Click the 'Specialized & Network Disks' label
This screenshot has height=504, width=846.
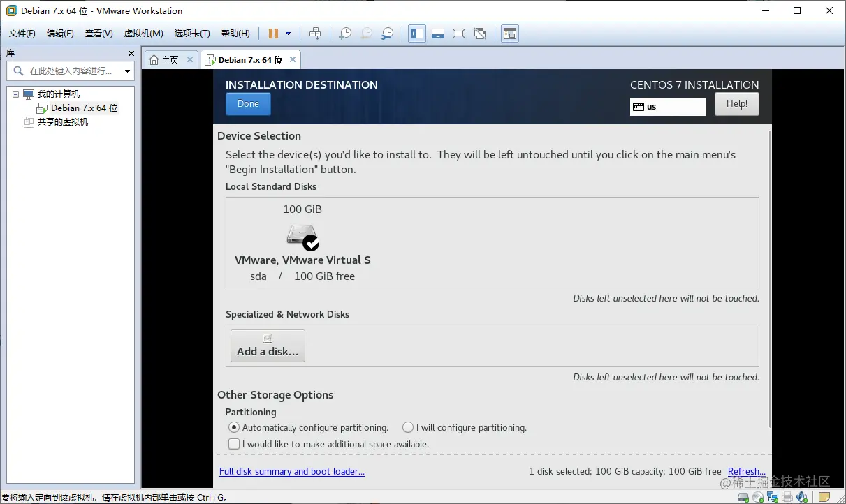pos(287,315)
